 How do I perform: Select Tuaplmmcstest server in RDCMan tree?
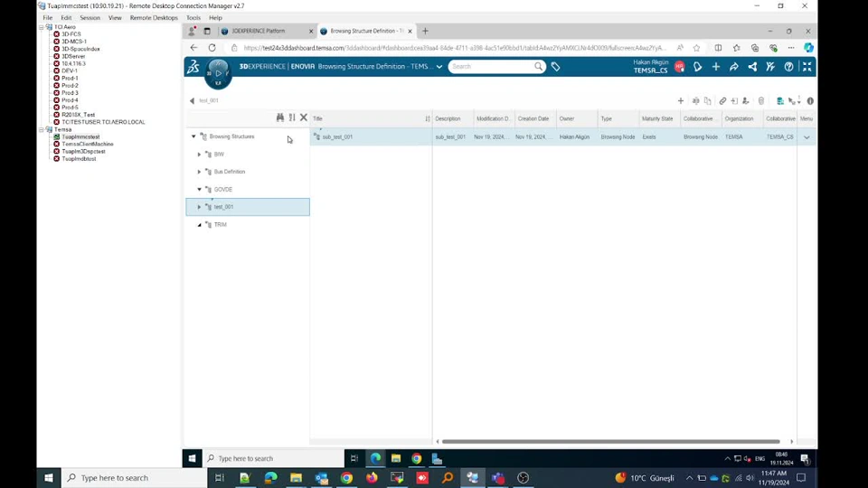[x=80, y=136]
